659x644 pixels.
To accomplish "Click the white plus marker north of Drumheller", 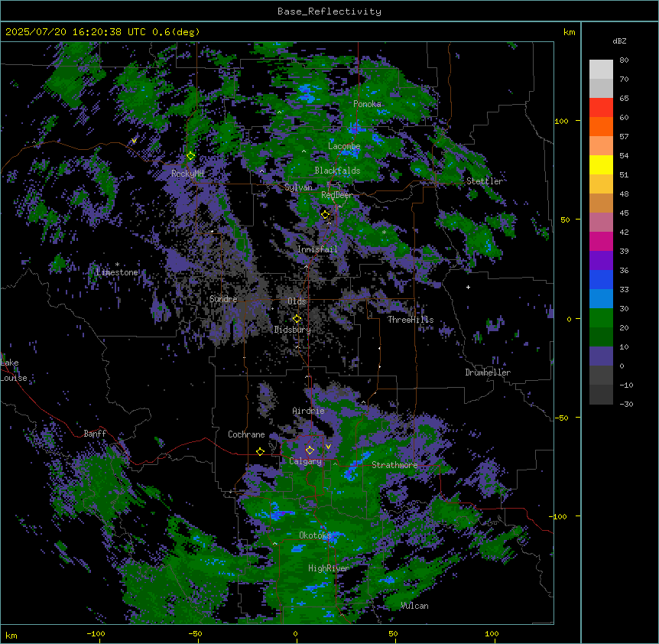I will point(468,287).
